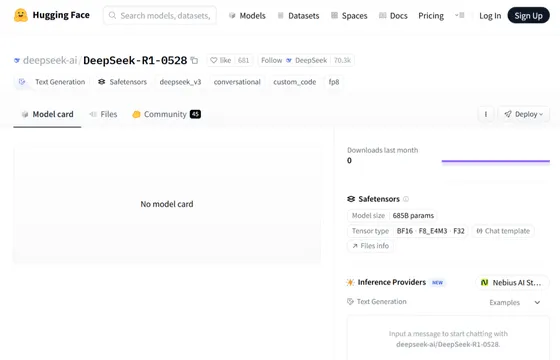This screenshot has width=560, height=360.
Task: Expand the Deploy dropdown
Action: coord(524,114)
